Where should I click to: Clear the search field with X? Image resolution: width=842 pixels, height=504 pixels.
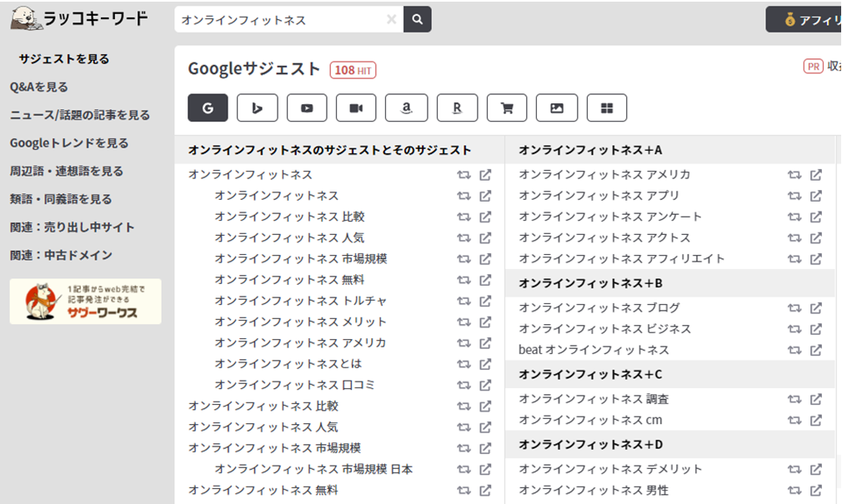392,19
